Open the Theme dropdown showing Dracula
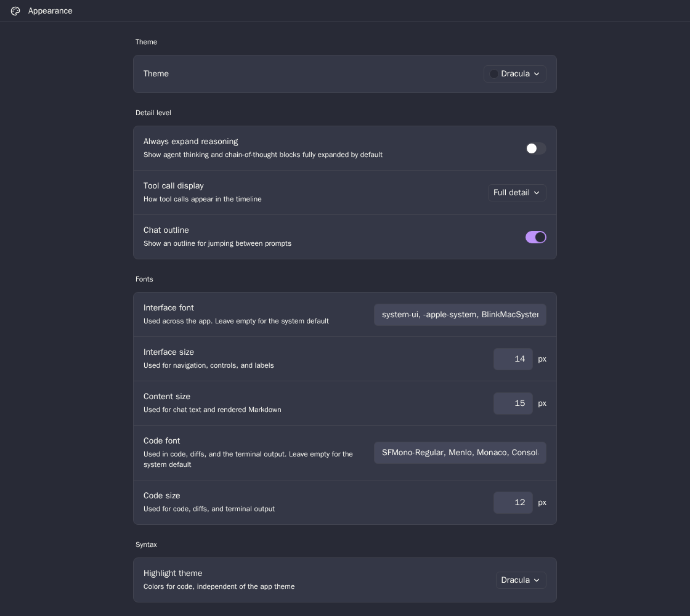The image size is (690, 616). tap(514, 74)
